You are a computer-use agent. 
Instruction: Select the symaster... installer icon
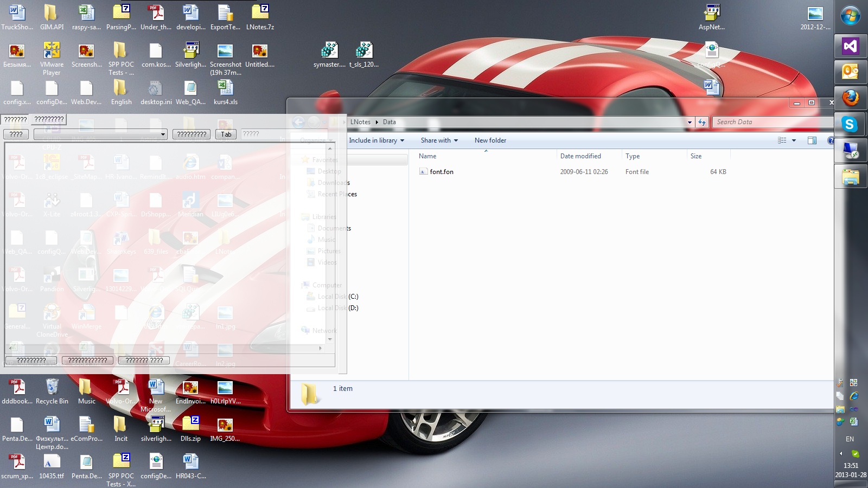coord(329,55)
